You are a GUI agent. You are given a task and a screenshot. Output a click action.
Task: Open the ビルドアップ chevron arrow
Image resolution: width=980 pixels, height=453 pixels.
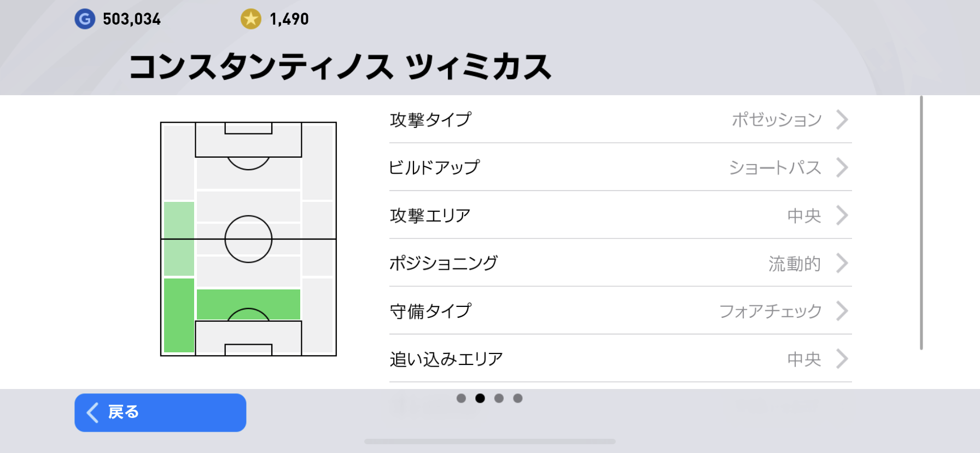(x=842, y=167)
